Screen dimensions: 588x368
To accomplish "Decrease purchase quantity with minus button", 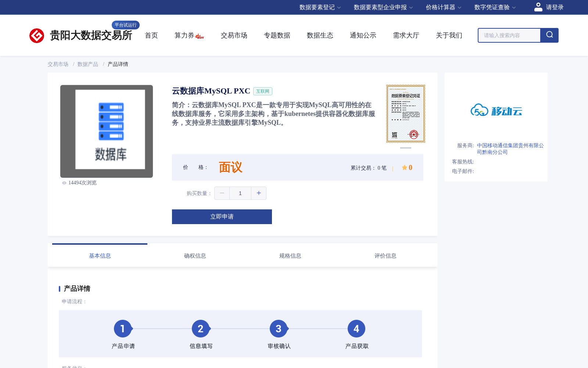I will [x=222, y=193].
